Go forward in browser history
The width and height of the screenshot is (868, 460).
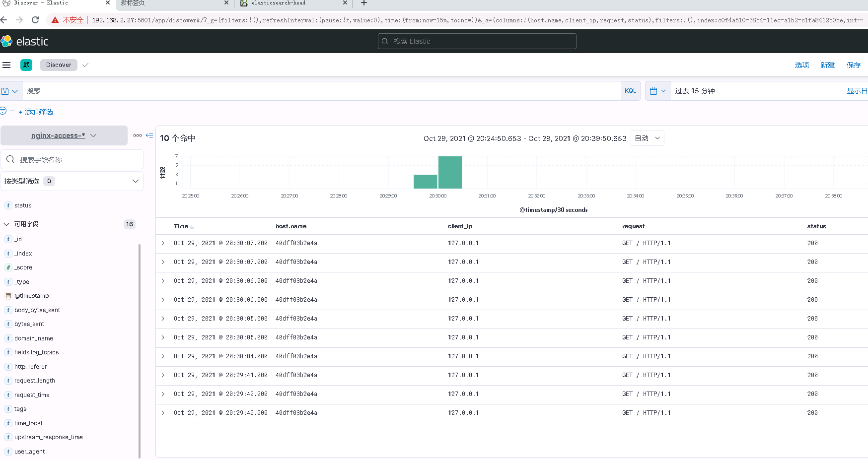(x=19, y=20)
